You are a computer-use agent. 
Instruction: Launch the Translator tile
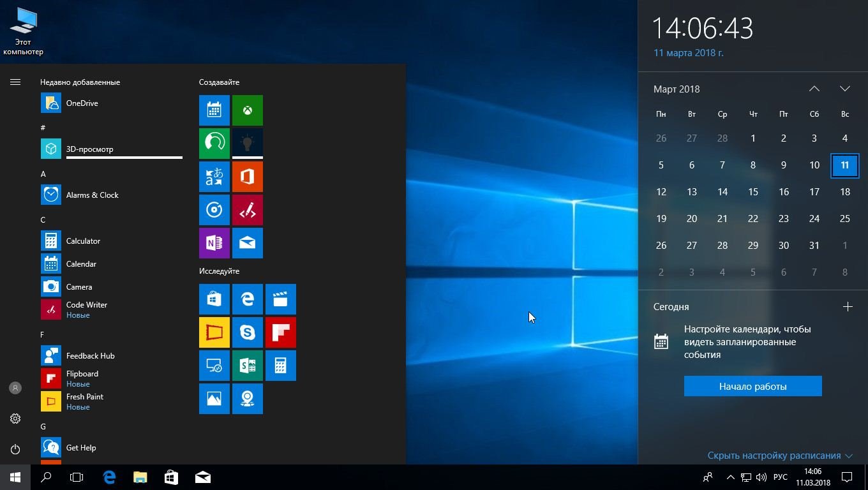point(214,177)
